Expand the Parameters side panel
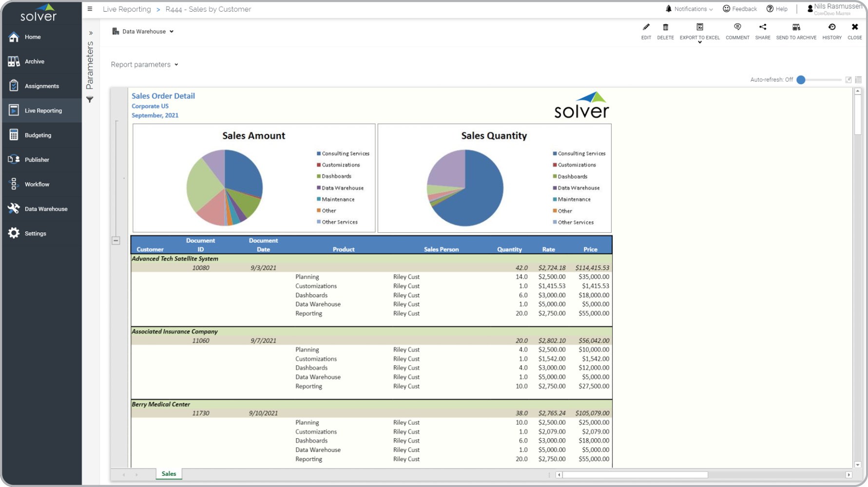 click(91, 33)
